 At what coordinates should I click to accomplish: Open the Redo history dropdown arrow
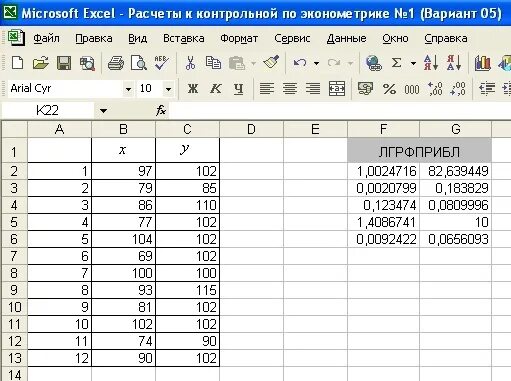click(x=350, y=63)
